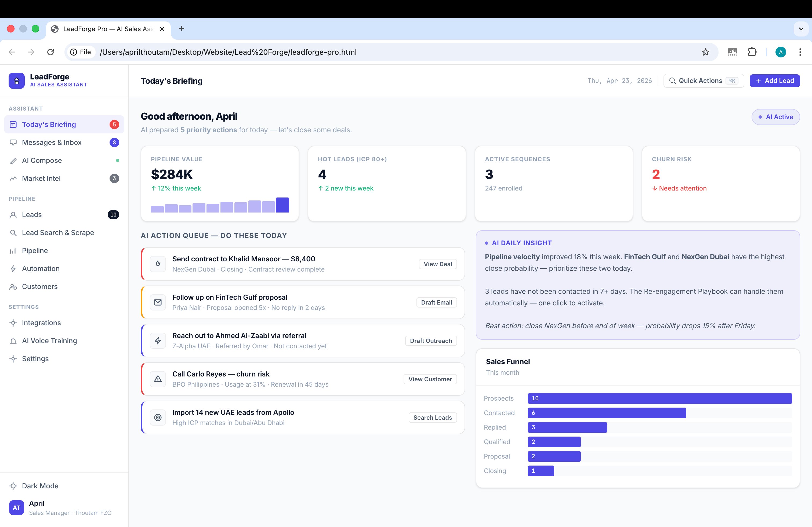Screen dimensions: 812x527
Task: Click the Prospects bar in Sales Funnel
Action: (x=660, y=398)
